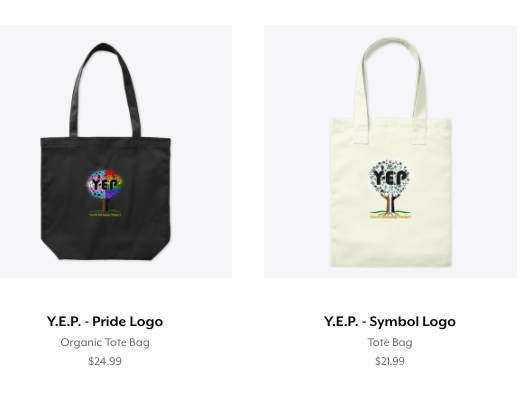Click the bottom edge of the cream tote
The image size is (523, 403).
(391, 264)
